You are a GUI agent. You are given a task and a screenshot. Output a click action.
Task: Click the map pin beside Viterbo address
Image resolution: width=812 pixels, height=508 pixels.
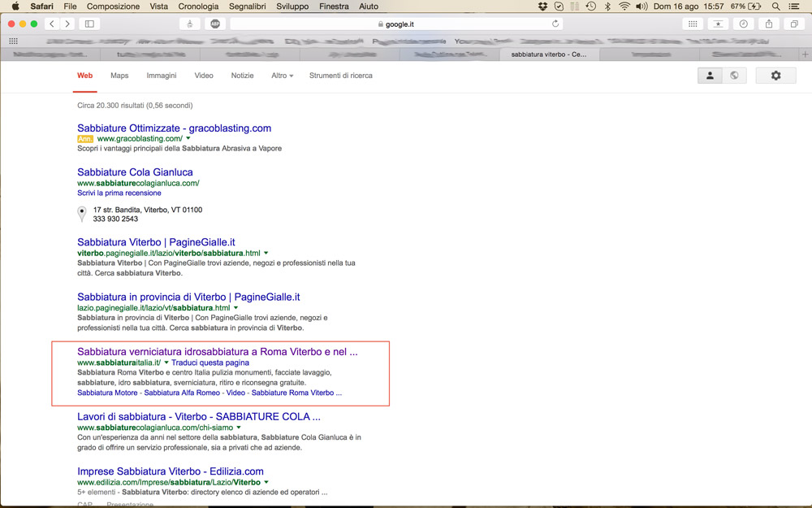(82, 214)
